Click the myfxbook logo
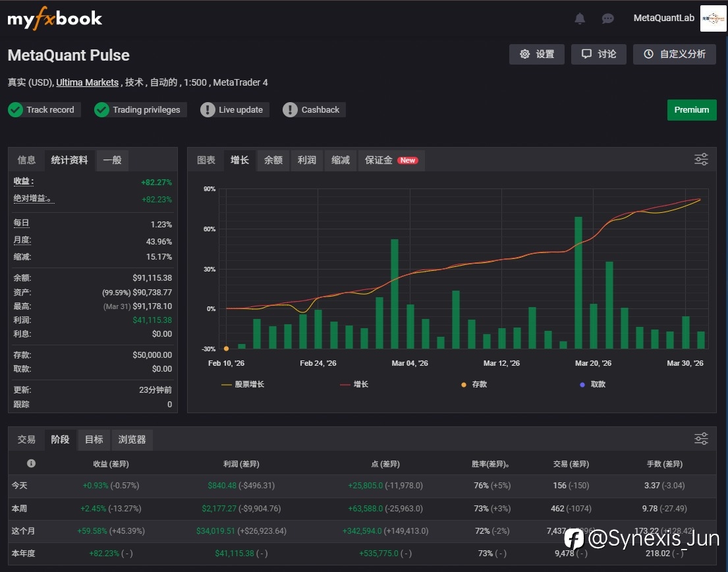The width and height of the screenshot is (728, 572). point(55,18)
